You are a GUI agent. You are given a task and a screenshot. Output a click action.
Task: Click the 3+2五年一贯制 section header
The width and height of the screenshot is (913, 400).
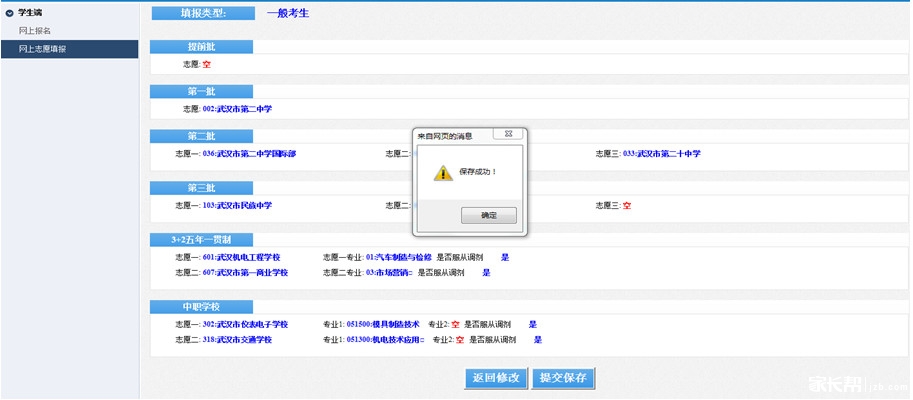click(201, 239)
